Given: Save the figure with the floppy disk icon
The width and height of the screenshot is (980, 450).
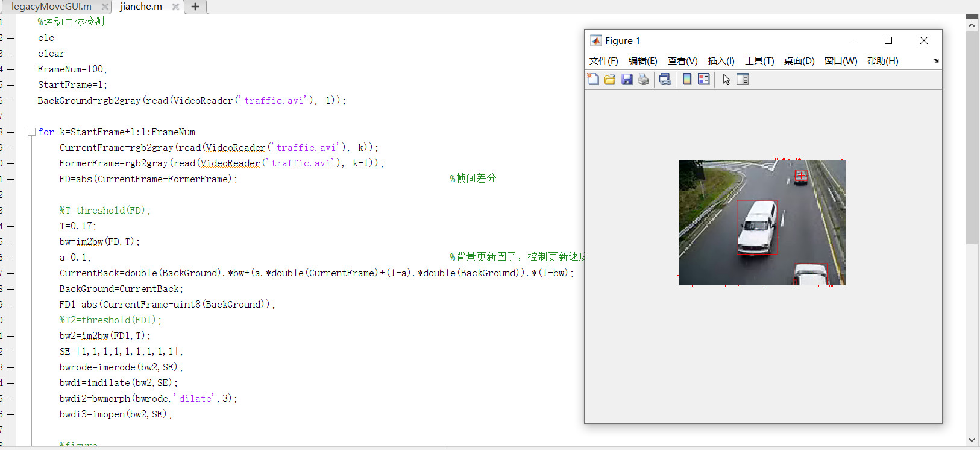Looking at the screenshot, I should coord(627,79).
